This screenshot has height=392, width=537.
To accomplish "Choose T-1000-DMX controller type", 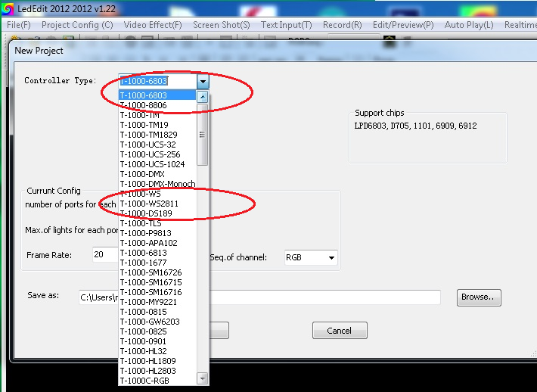I will pyautogui.click(x=157, y=174).
